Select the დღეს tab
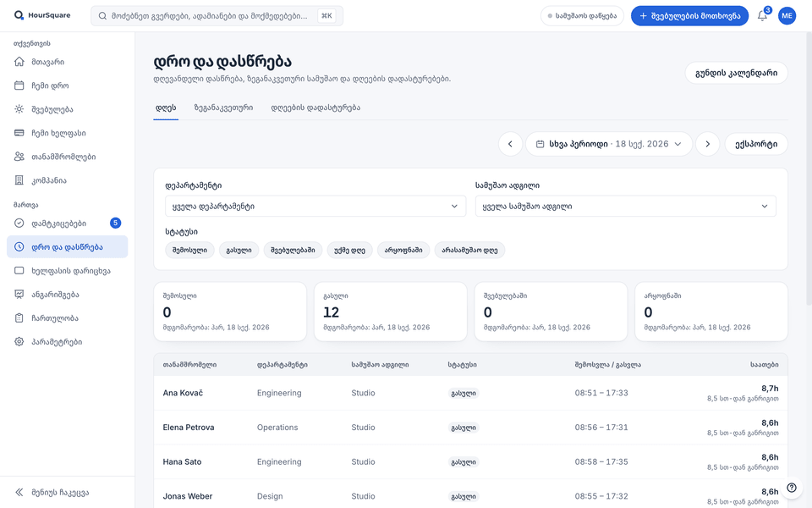 pos(166,108)
